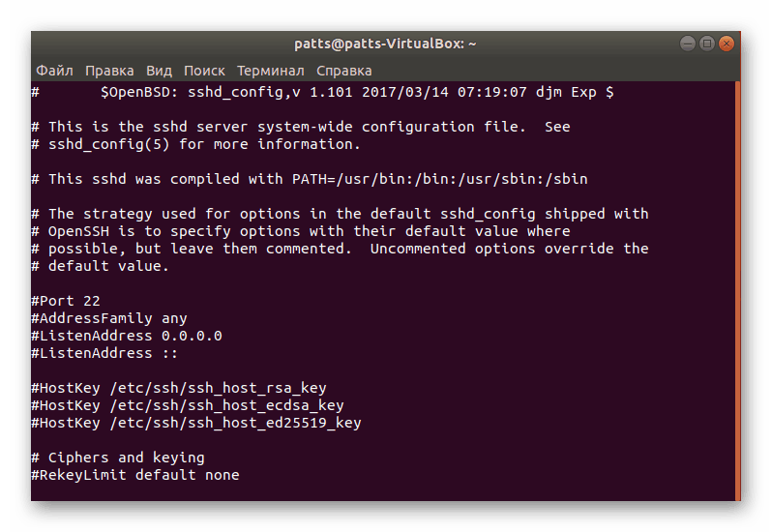Screen dimensions: 772x532
Task: Close the terminal window
Action: tap(727, 44)
